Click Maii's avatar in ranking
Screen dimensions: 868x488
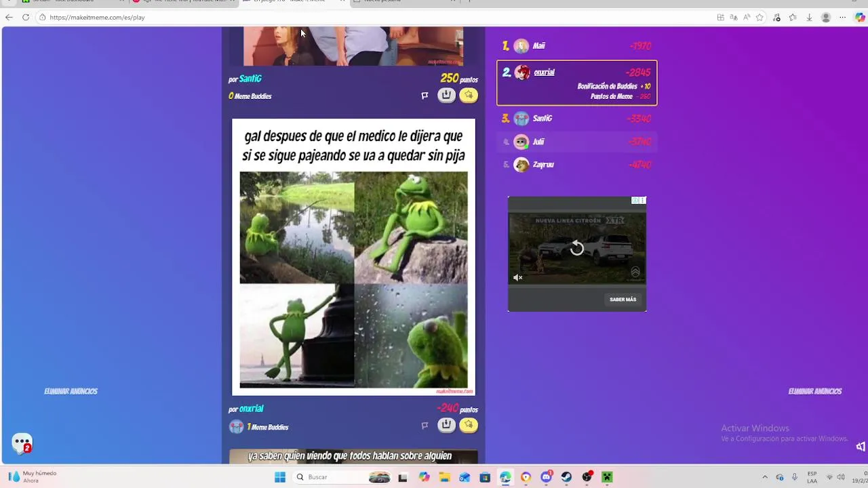click(521, 46)
